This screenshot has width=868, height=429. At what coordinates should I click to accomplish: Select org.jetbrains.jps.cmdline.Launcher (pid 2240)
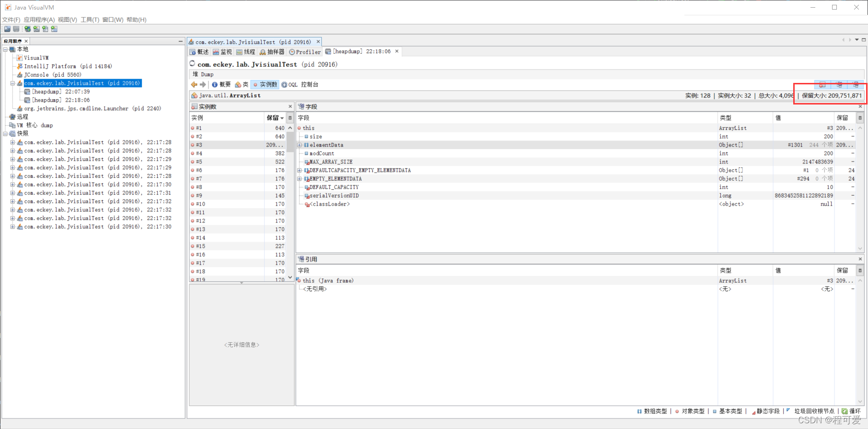[x=93, y=108]
